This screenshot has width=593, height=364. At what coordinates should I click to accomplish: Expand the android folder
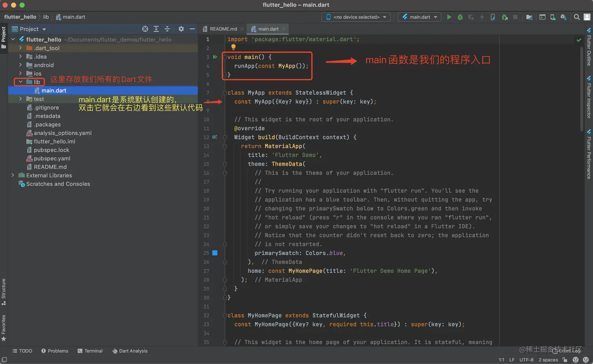tap(20, 65)
